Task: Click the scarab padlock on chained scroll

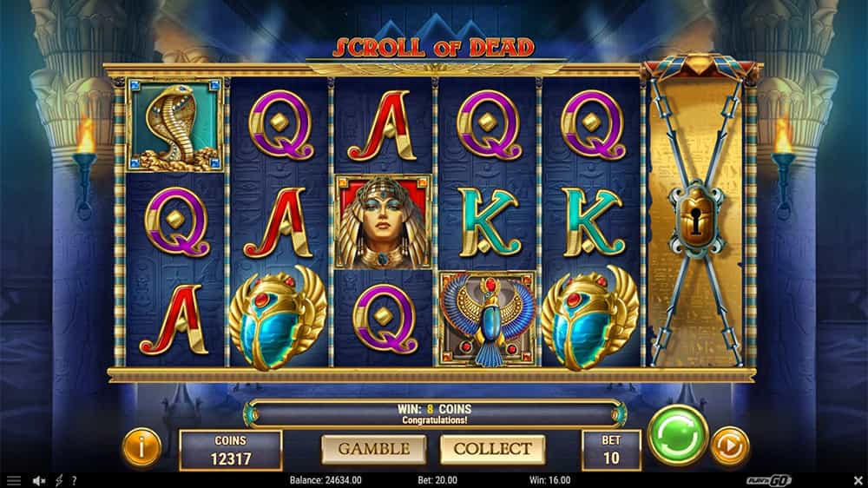Action: coord(696,219)
